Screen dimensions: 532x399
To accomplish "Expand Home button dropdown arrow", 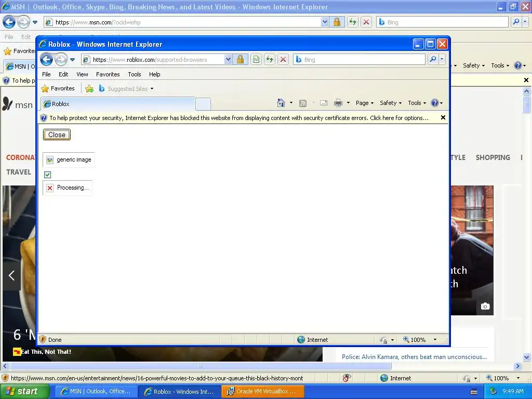I will (x=291, y=103).
